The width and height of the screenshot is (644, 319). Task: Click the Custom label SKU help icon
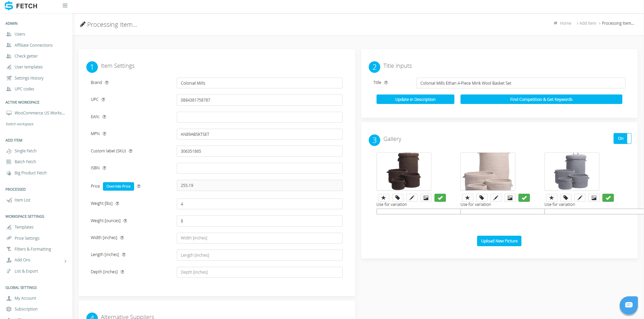[131, 151]
